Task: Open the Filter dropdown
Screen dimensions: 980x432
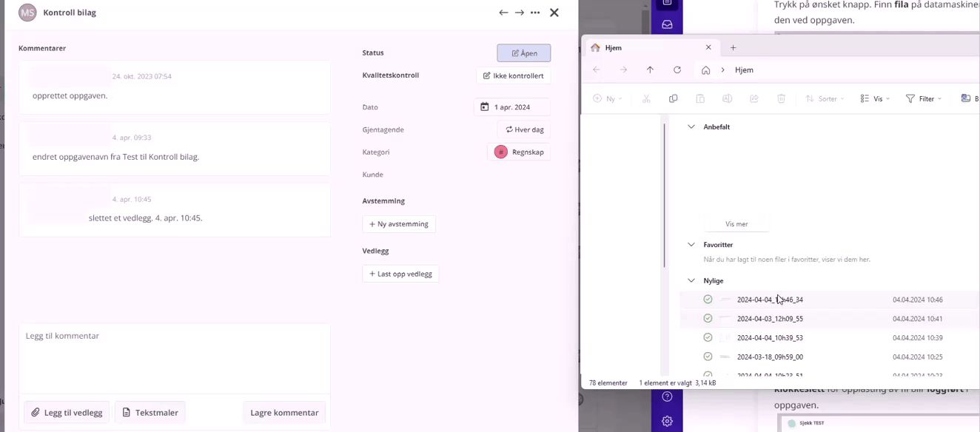Action: click(924, 98)
